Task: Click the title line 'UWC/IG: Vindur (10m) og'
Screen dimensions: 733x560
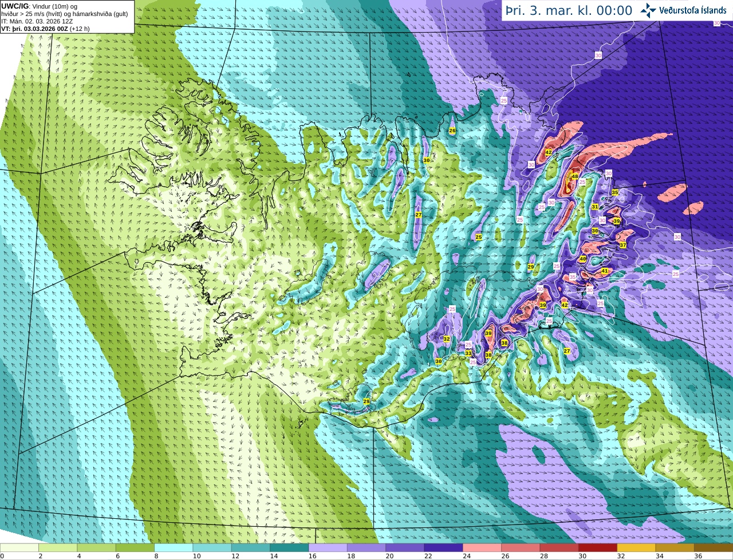Action: coord(40,6)
